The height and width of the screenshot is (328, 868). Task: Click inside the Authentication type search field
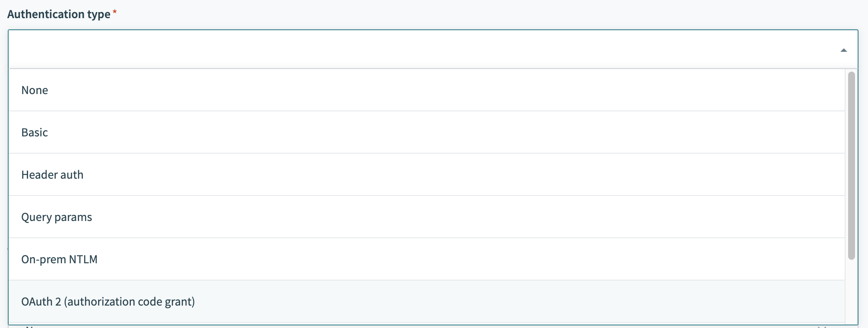[389, 50]
